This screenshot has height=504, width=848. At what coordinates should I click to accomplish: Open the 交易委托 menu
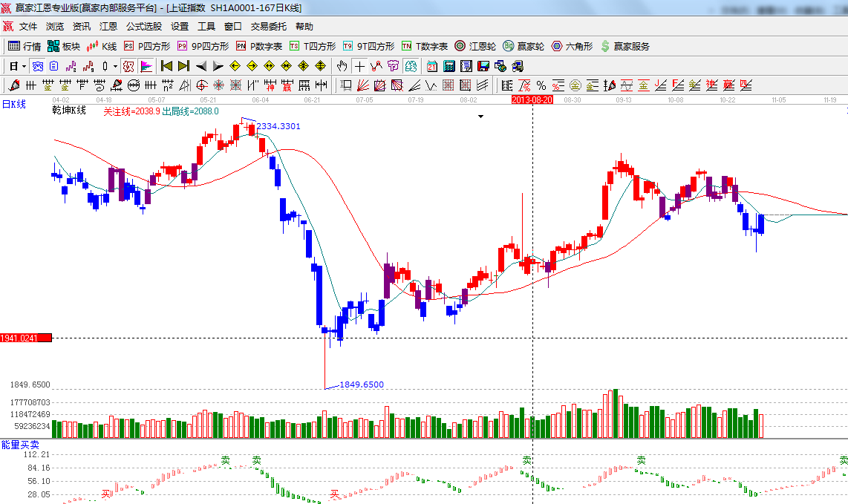268,26
